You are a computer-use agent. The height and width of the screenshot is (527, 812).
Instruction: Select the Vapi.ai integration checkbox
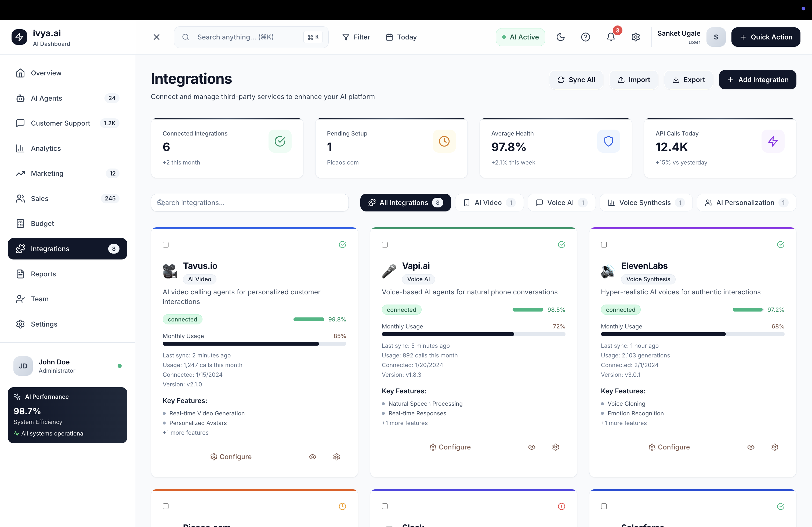point(385,245)
